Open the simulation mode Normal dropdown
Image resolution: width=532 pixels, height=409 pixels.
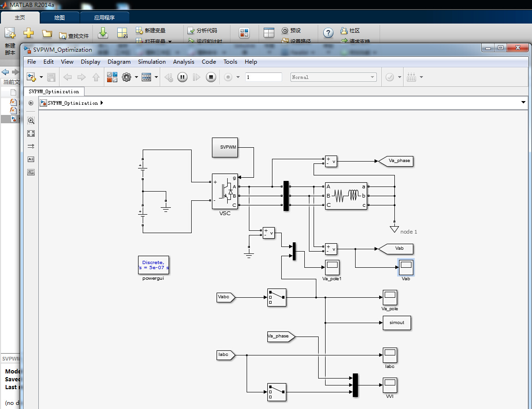(x=333, y=77)
